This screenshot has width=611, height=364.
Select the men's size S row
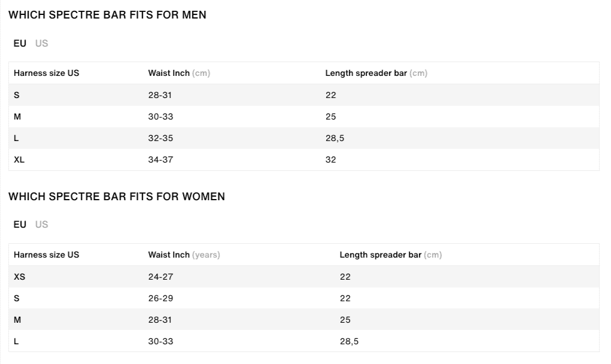point(304,95)
